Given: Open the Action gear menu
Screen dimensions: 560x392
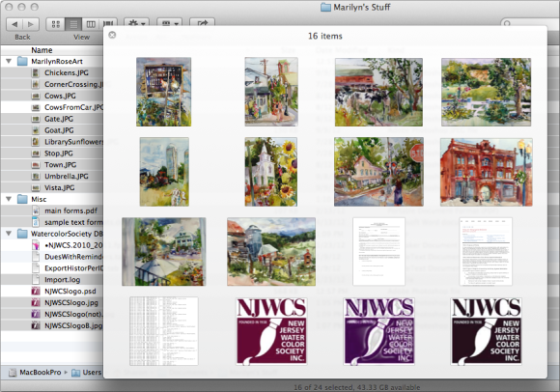Looking at the screenshot, I should pyautogui.click(x=136, y=23).
